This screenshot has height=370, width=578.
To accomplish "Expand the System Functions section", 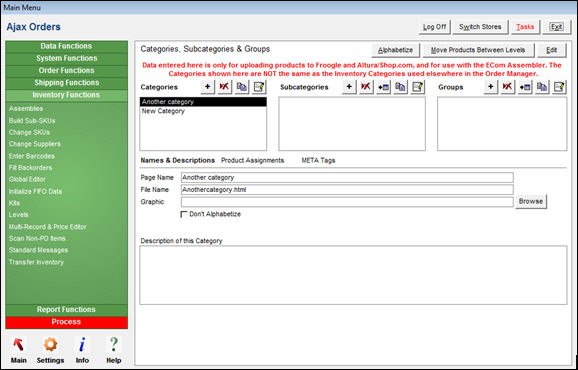I will 67,59.
